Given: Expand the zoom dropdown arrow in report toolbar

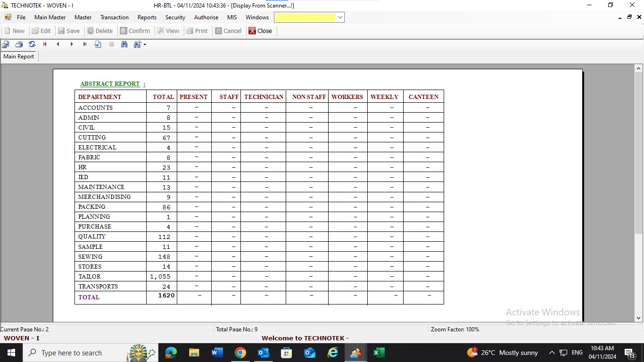Looking at the screenshot, I should pos(145,45).
